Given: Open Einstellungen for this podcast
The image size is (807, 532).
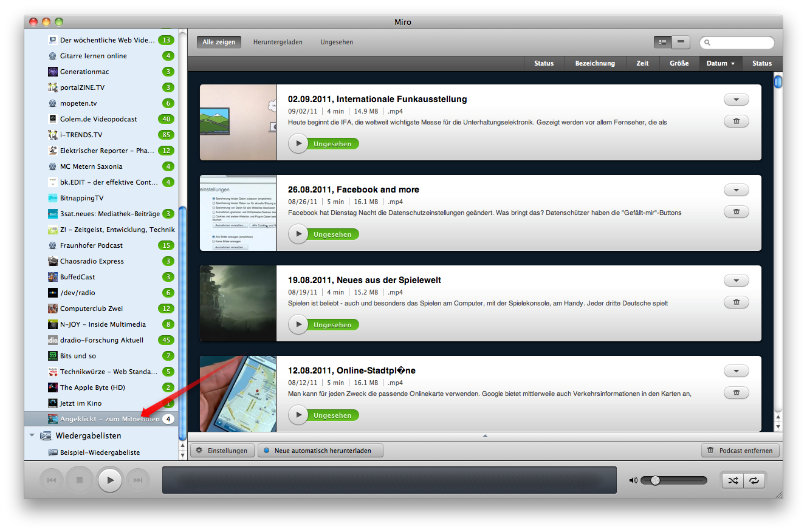Looking at the screenshot, I should pos(222,450).
